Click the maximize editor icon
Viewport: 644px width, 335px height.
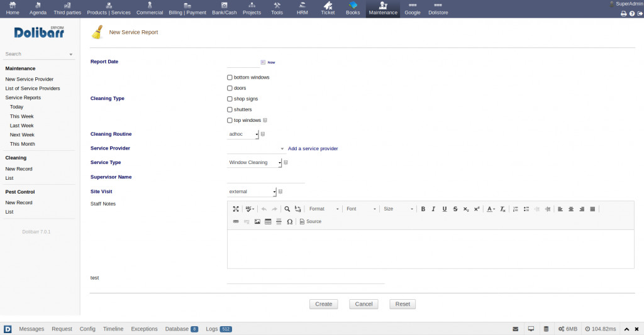click(x=236, y=209)
